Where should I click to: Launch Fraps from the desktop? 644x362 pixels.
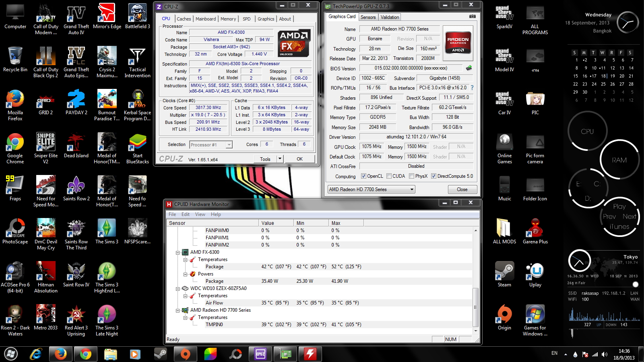click(15, 189)
